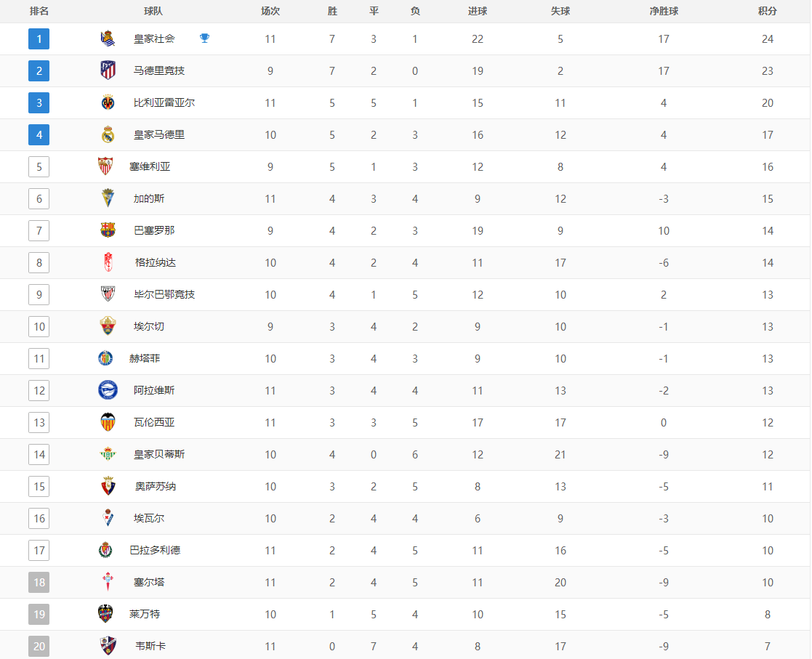Click the Atlético Madrid crest icon
This screenshot has height=659, width=812.
108,70
